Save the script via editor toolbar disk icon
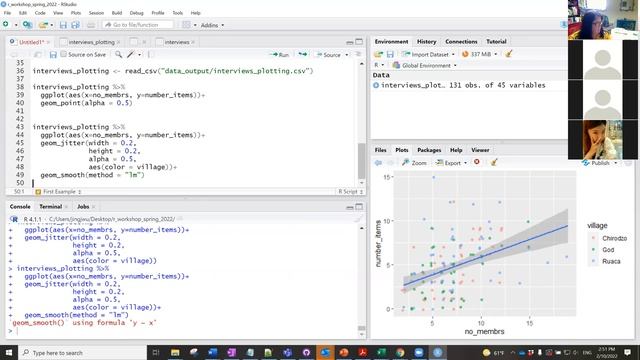This screenshot has width=640, height=360. (x=53, y=54)
